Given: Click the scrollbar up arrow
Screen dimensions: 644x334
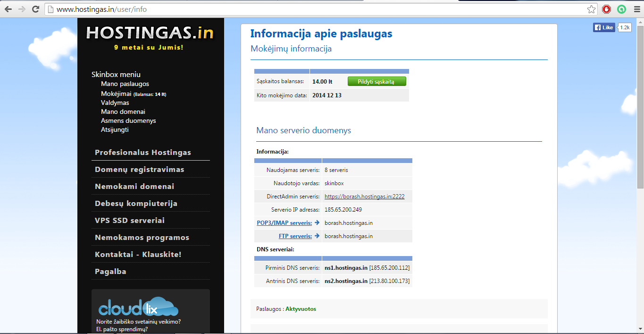Looking at the screenshot, I should tap(640, 21).
